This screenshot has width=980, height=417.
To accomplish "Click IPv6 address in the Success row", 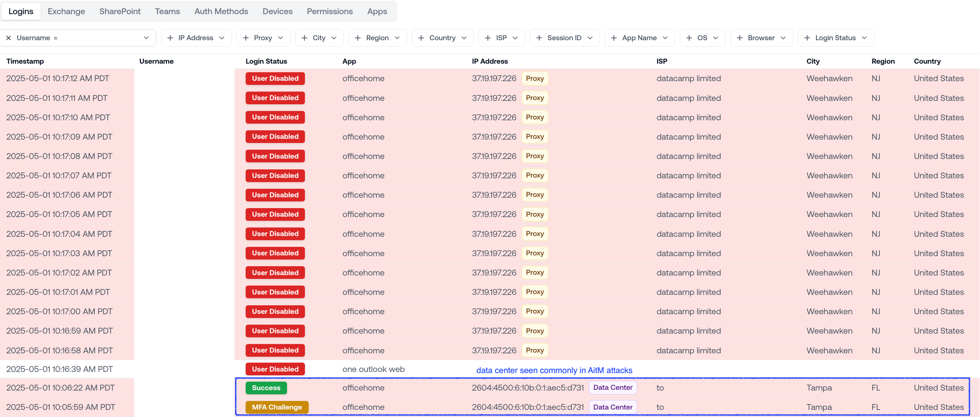I will click(528, 388).
